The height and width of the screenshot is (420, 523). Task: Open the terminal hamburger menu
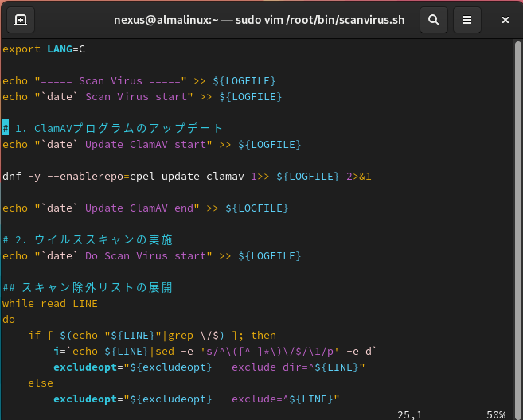click(467, 20)
